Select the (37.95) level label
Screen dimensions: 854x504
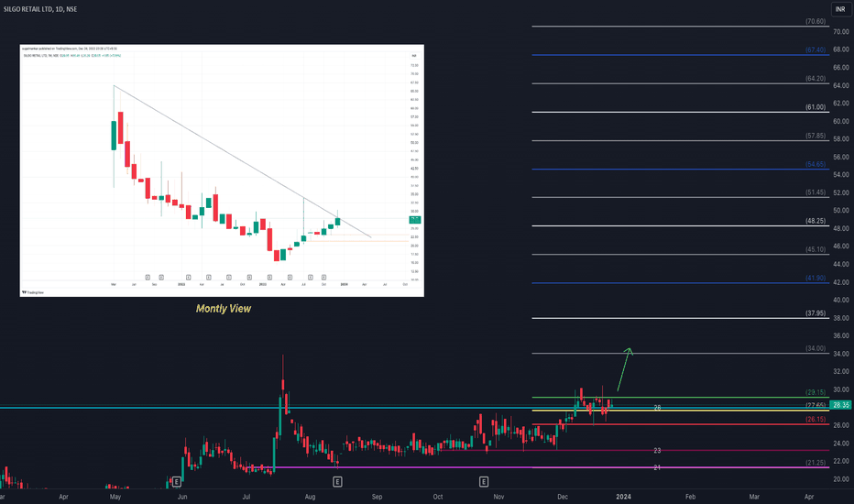pyautogui.click(x=816, y=313)
